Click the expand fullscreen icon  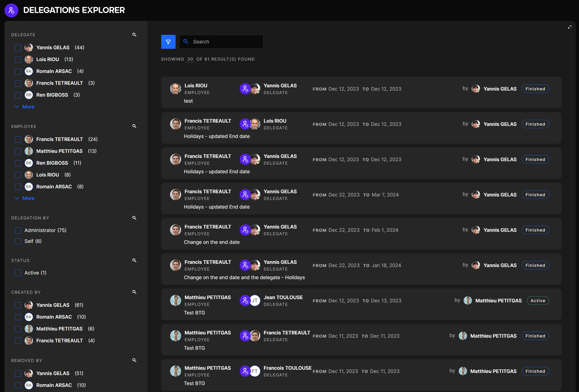(x=569, y=27)
